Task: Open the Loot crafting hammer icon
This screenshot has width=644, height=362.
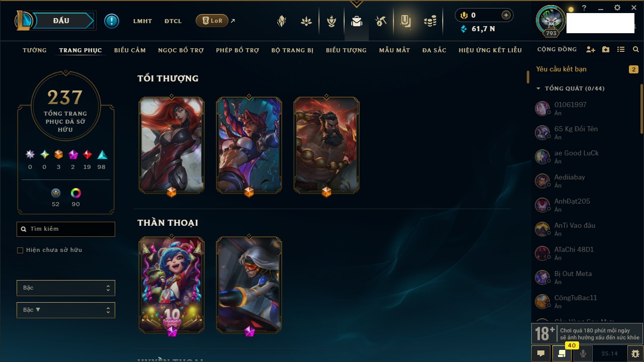Action: point(381,21)
